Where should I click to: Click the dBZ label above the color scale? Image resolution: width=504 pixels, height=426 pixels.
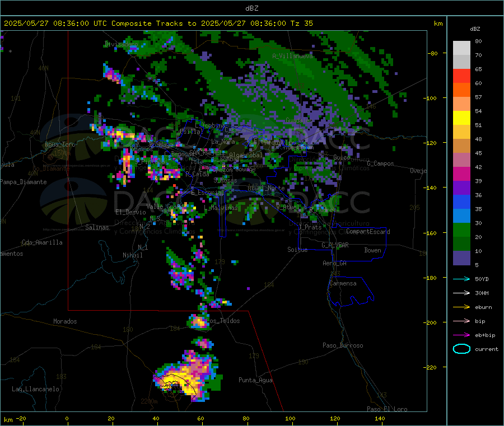(475, 29)
